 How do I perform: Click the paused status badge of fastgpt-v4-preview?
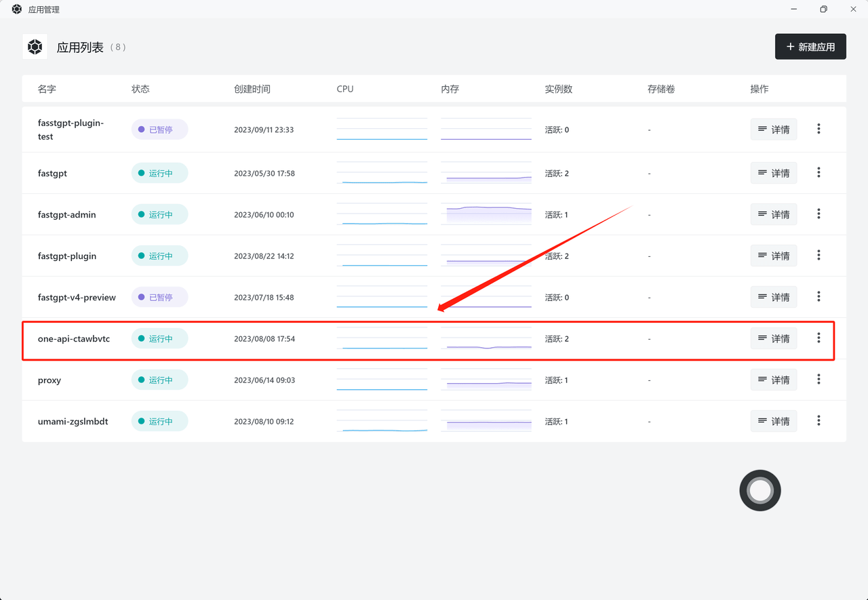pyautogui.click(x=159, y=297)
